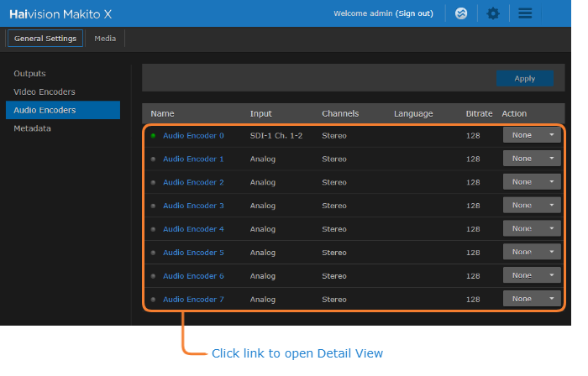
Task: Click the Haivision Makito X logo
Action: pos(60,13)
